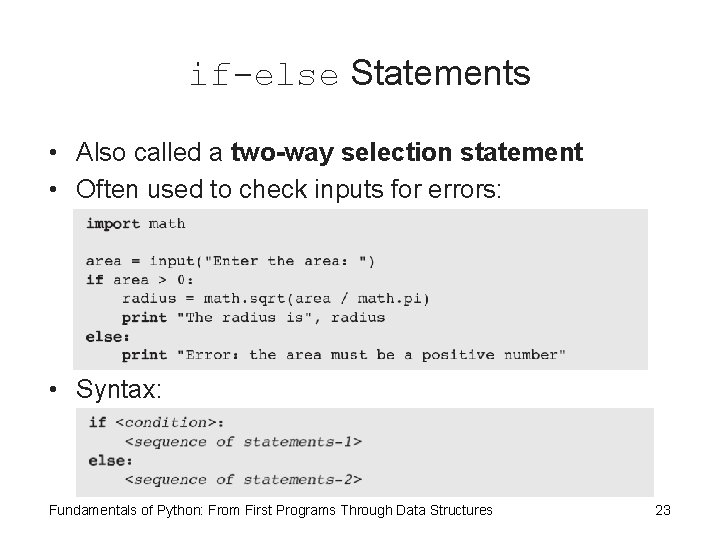Select the area = input("Enter the area: ") line

(x=230, y=261)
